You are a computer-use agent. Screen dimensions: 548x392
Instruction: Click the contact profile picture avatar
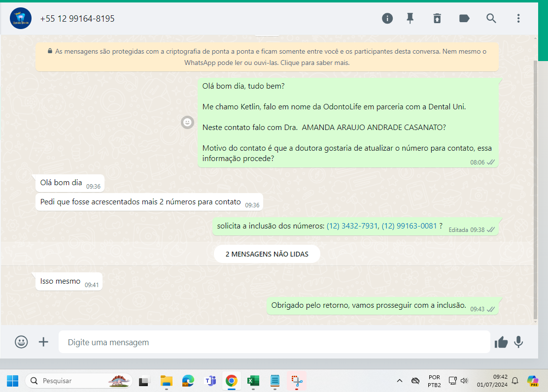click(x=21, y=18)
